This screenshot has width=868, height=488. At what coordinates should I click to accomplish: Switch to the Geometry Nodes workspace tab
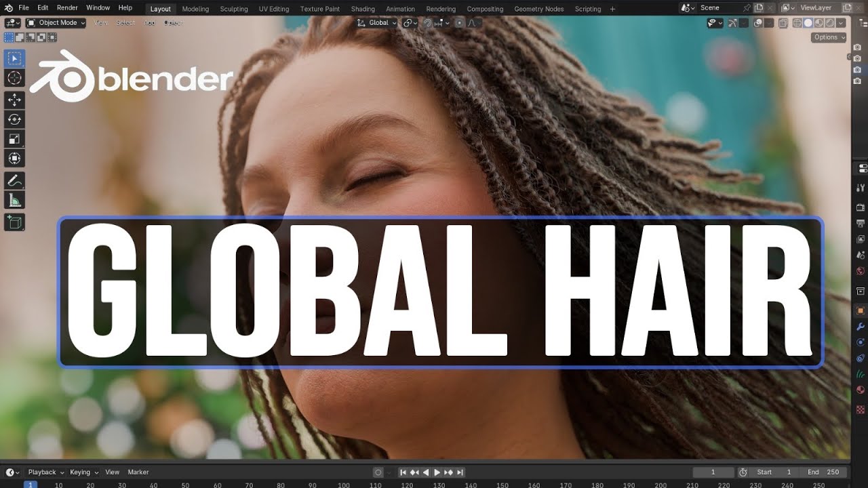539,9
